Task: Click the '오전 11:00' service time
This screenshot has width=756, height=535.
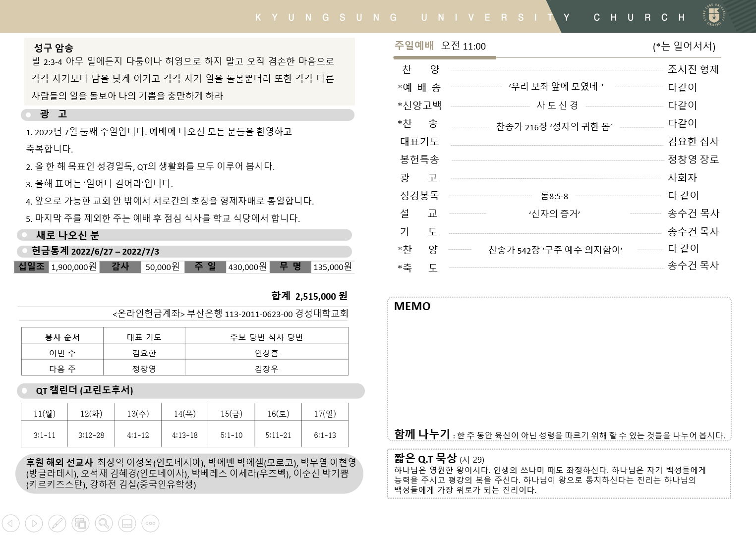Action: click(464, 46)
